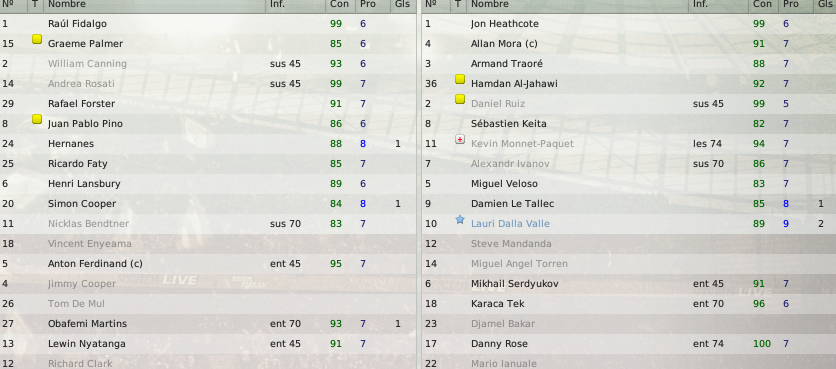
Task: Select Anton Ferdinand (c) captain row
Action: point(208,264)
